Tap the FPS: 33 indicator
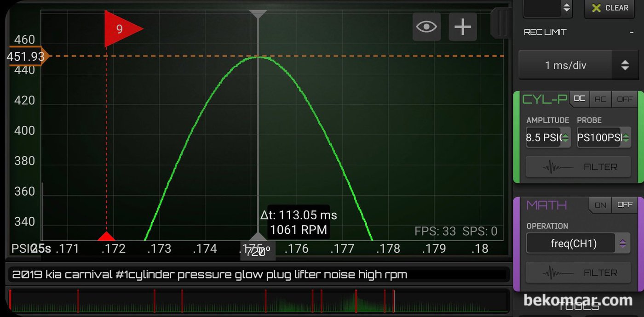The image size is (644, 317). click(435, 232)
